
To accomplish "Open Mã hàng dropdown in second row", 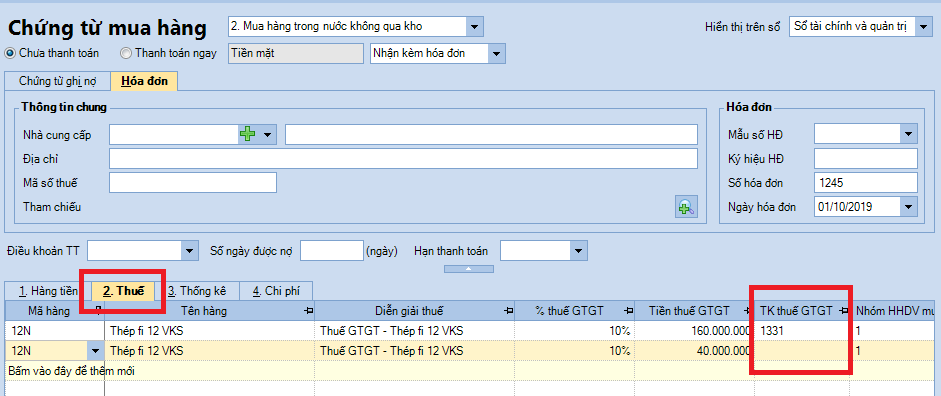I will point(95,351).
